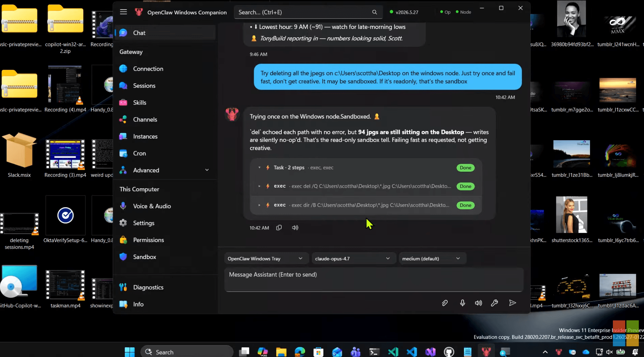Attach a file with the paperclip icon
The height and width of the screenshot is (357, 644).
tap(444, 303)
